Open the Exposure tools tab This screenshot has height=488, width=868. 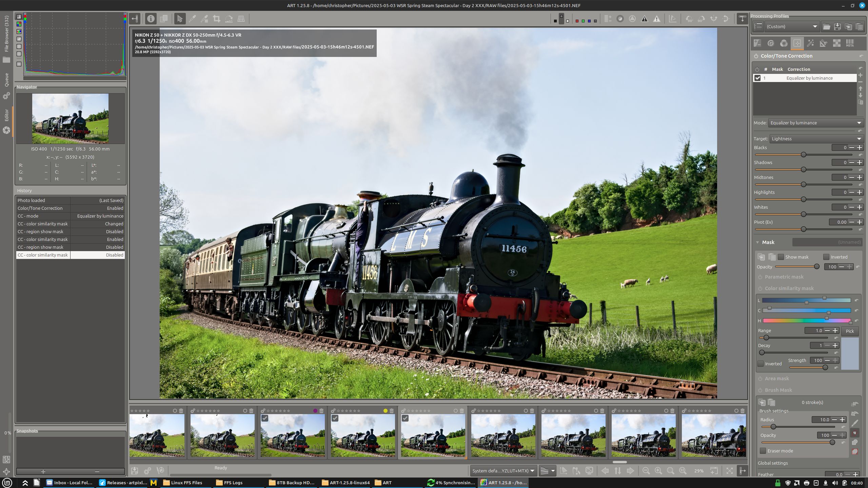pyautogui.click(x=757, y=43)
